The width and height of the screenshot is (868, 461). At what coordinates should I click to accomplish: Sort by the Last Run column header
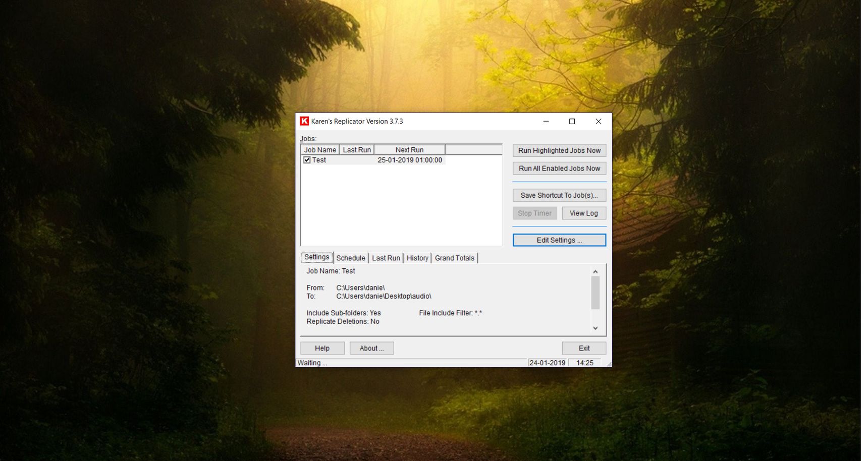click(x=357, y=150)
